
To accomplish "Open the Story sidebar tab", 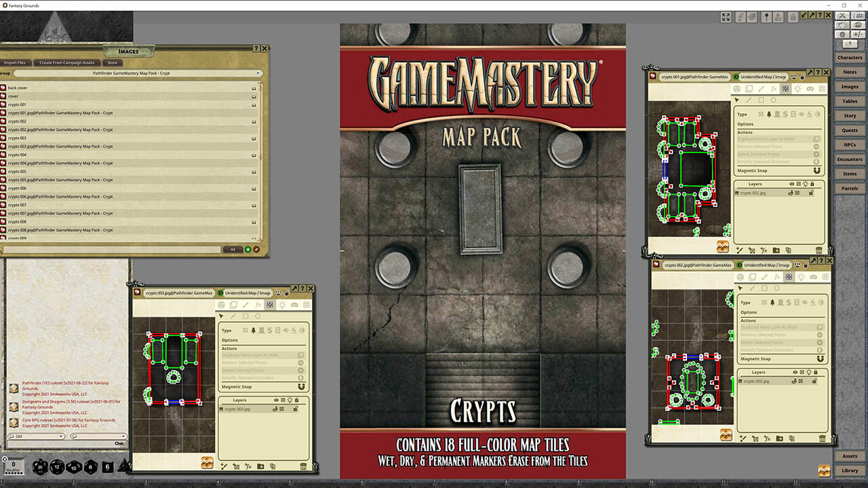I will coord(849,116).
